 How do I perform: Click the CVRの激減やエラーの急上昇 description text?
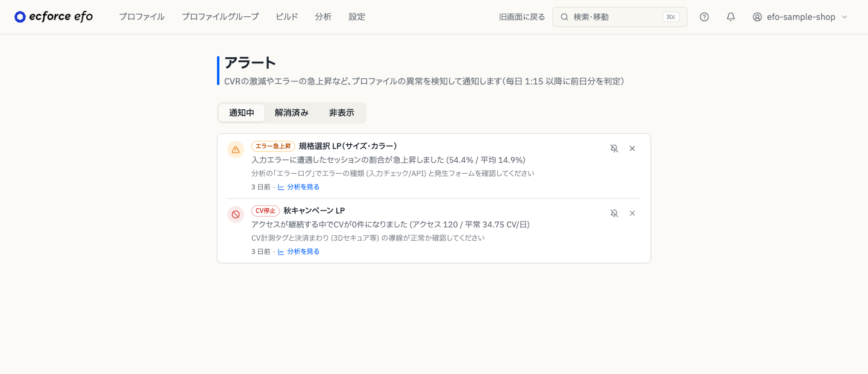click(x=424, y=81)
